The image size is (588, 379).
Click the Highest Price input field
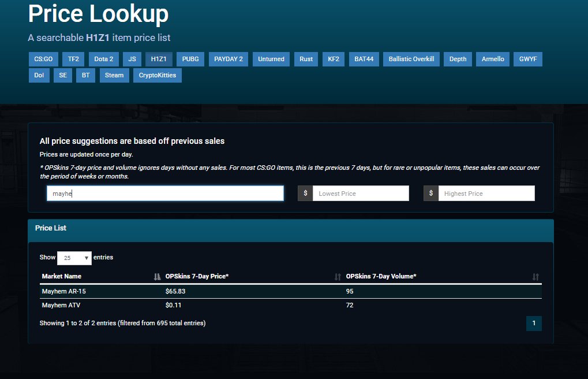tap(487, 194)
